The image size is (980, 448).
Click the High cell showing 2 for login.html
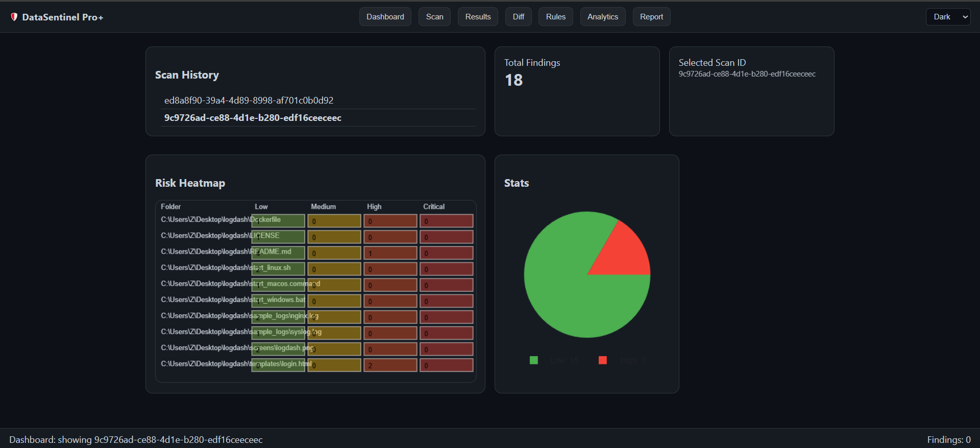point(390,365)
